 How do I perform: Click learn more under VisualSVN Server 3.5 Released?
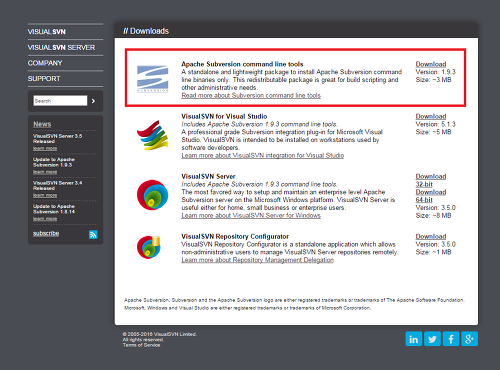45,148
